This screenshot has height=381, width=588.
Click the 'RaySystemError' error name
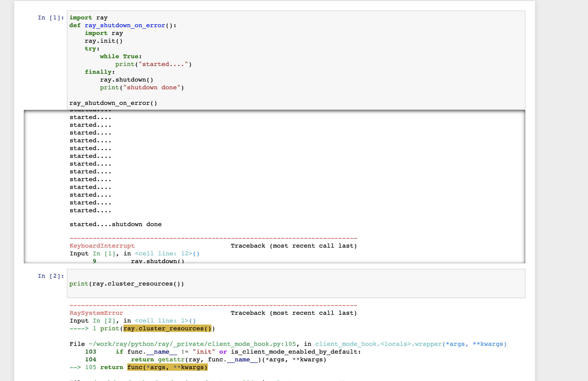click(96, 313)
